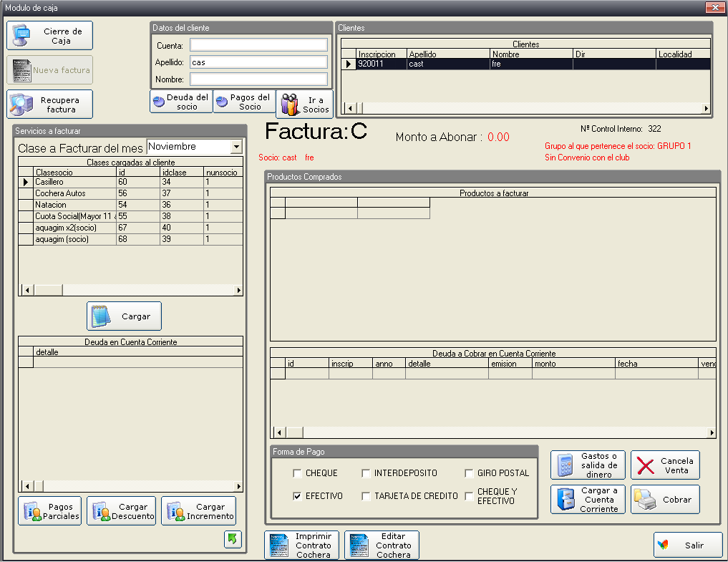Image resolution: width=728 pixels, height=562 pixels.
Task: Tick the TARJETA DE CREDITO checkbox
Action: (366, 496)
